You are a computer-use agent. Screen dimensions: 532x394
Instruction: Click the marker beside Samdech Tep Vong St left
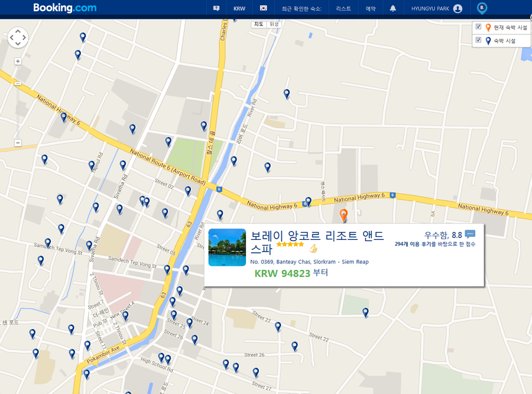48,243
